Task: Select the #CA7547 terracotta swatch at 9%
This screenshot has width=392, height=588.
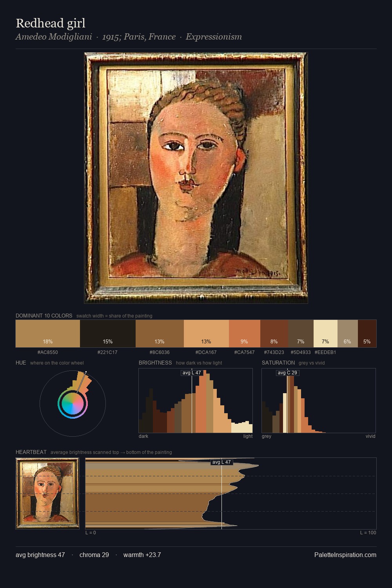Action: pos(245,334)
